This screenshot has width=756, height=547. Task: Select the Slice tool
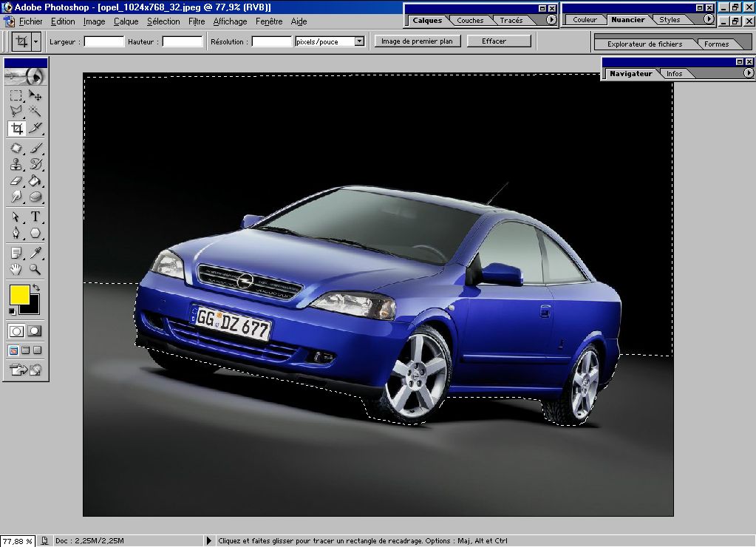pos(35,128)
